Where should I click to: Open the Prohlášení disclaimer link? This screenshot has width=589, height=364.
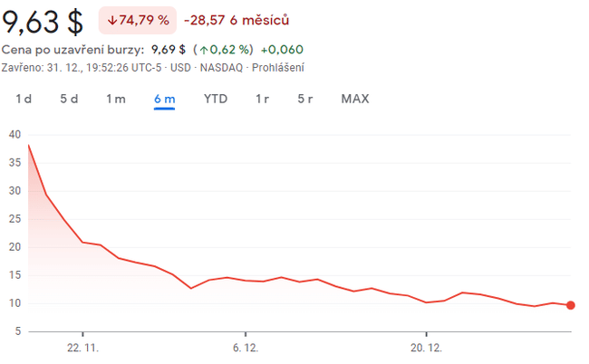point(278,67)
